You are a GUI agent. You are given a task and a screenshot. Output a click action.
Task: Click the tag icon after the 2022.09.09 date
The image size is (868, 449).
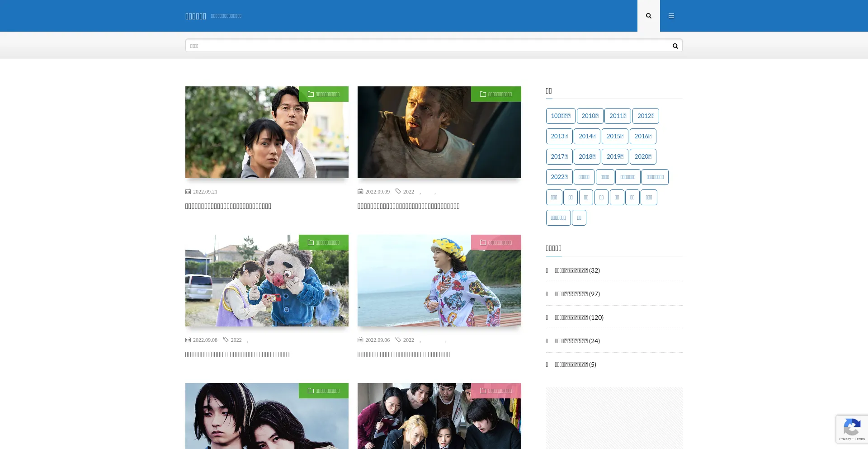tap(398, 192)
